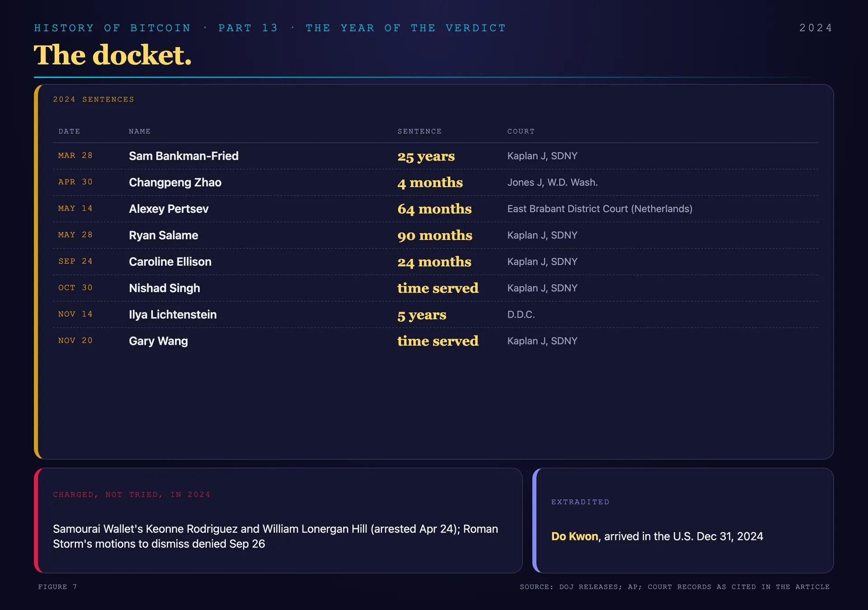Click the '4 months' sentence value
The width and height of the screenshot is (868, 610).
(x=430, y=183)
